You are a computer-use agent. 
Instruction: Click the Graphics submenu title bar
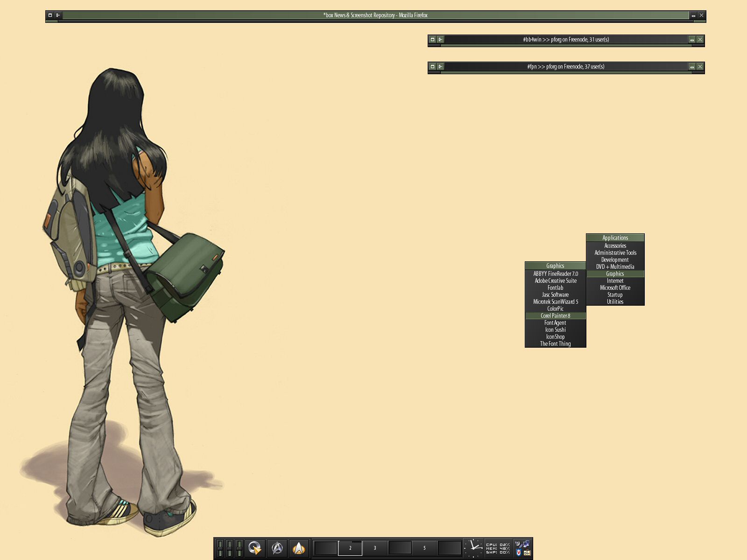coord(556,266)
